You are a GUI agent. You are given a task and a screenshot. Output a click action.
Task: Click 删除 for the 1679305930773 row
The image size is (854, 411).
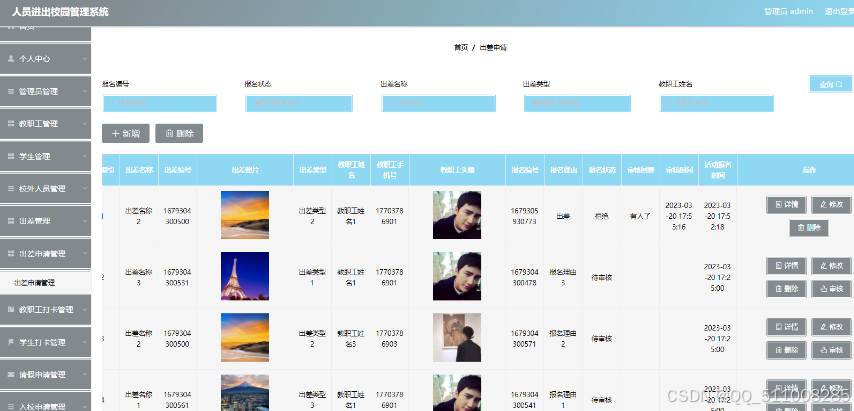[x=809, y=228]
